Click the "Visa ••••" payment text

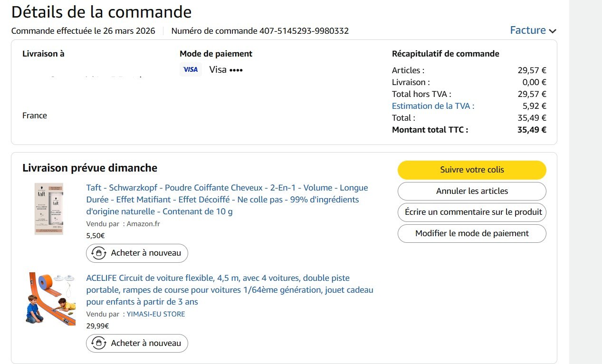(226, 70)
